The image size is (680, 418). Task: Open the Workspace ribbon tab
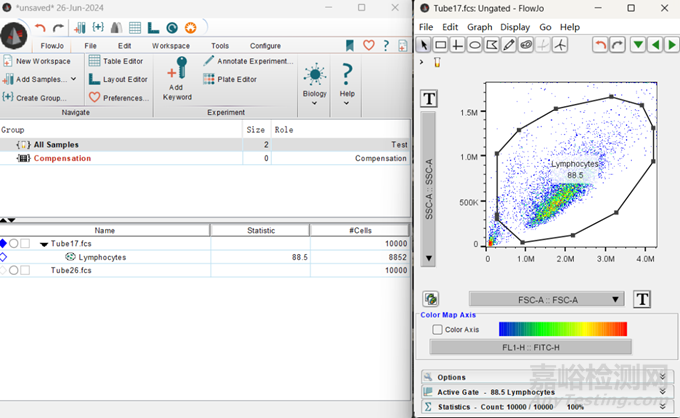(x=170, y=45)
